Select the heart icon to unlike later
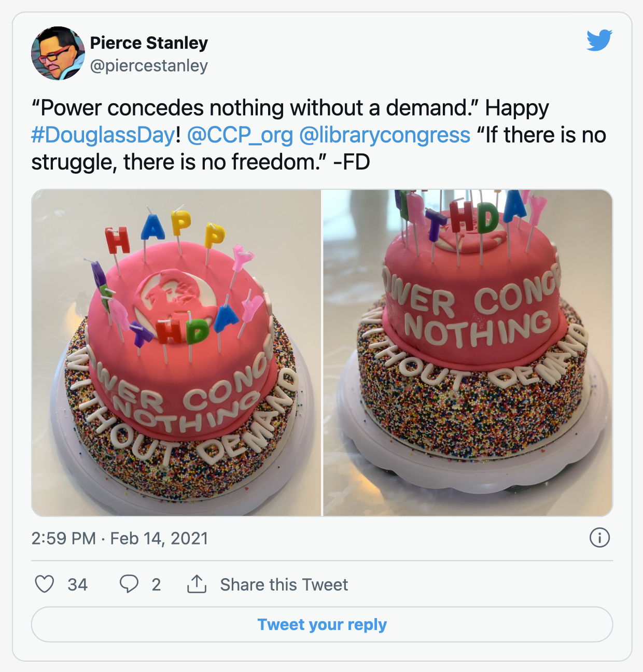643x672 pixels. pos(45,585)
